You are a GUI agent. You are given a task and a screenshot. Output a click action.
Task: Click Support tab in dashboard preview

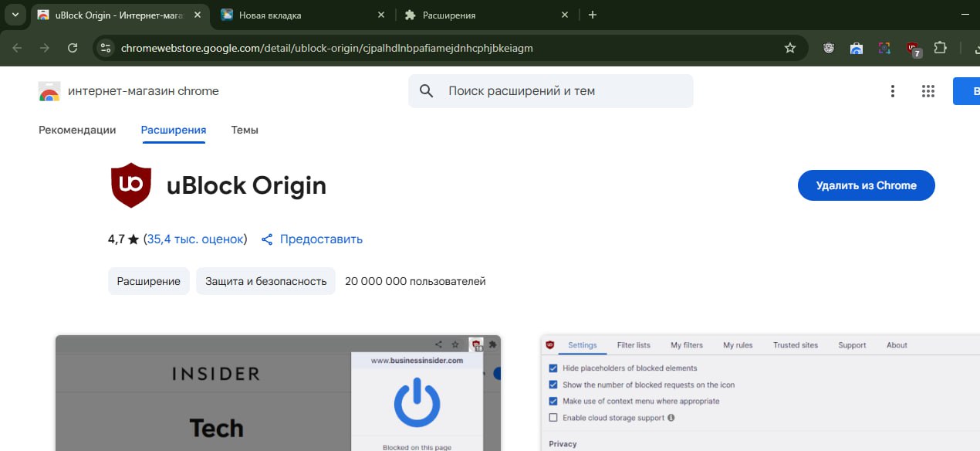click(852, 345)
